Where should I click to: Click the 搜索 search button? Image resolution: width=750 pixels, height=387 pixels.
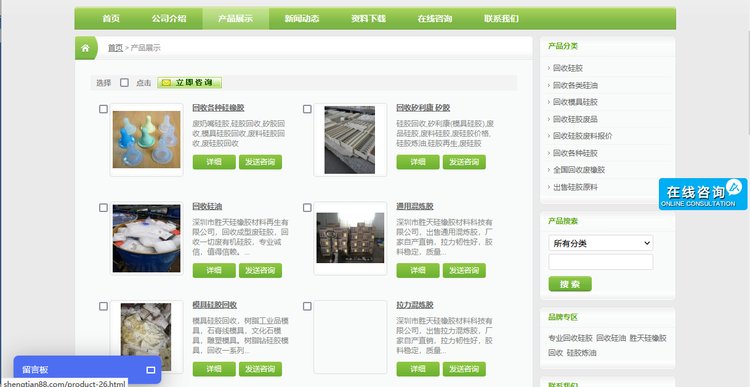click(570, 284)
